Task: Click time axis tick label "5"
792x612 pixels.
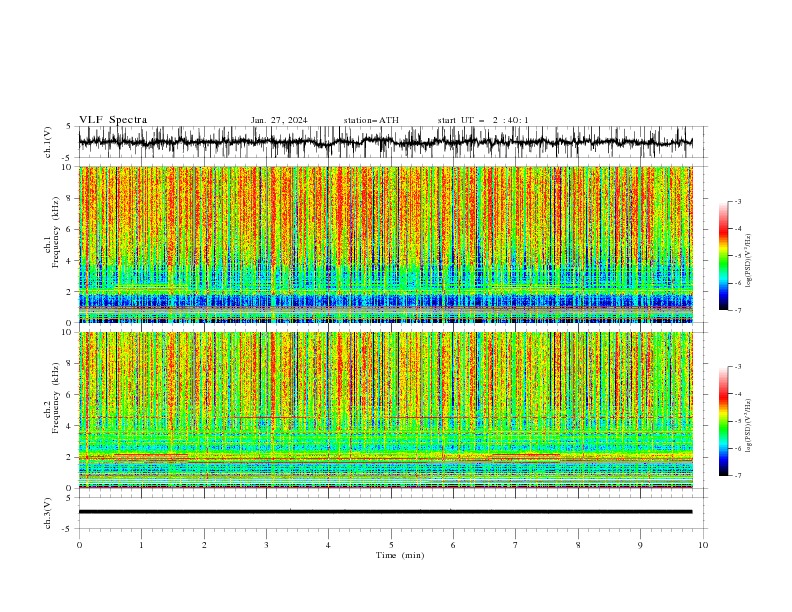Action: pos(391,545)
